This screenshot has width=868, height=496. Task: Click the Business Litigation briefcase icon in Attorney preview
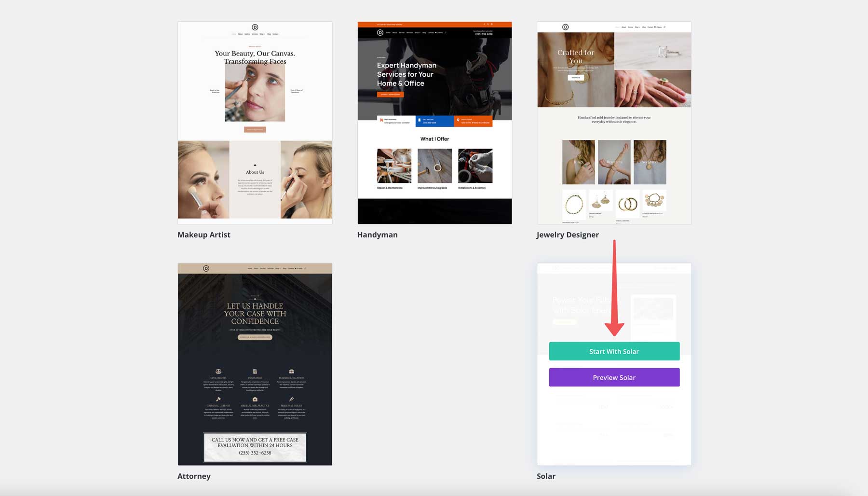pos(291,371)
